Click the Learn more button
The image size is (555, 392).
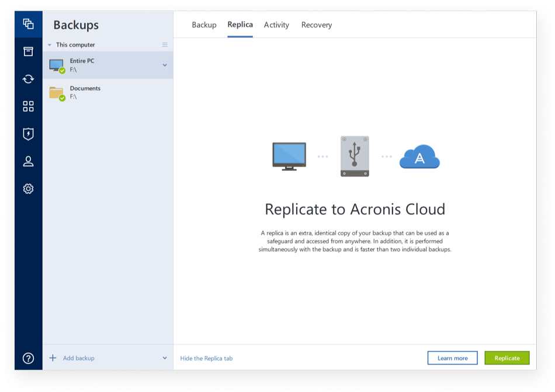pyautogui.click(x=452, y=358)
